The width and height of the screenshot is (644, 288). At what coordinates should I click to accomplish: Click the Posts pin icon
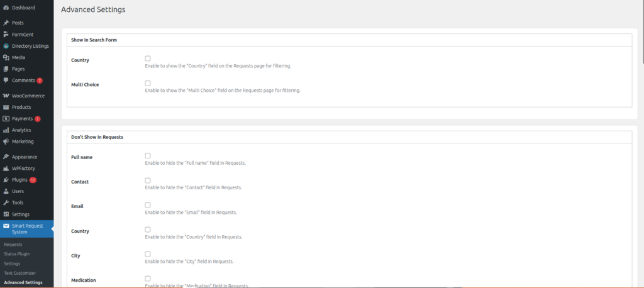[6, 23]
